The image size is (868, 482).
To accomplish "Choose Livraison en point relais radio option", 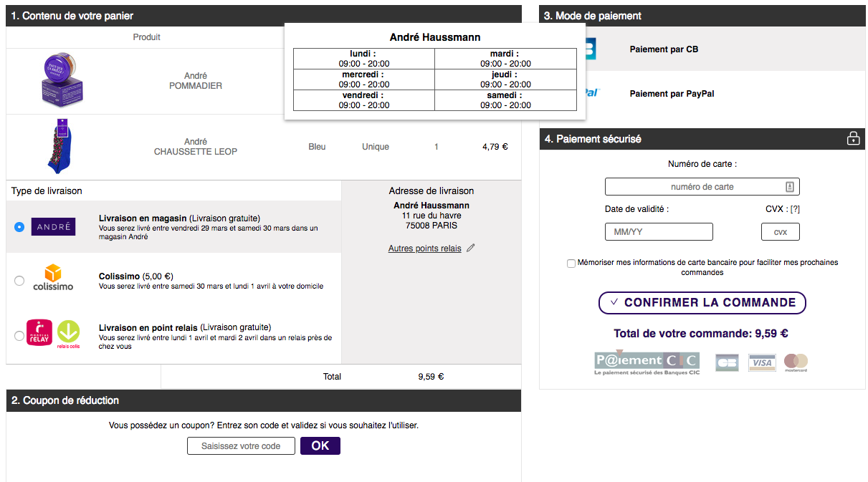I will coord(19,336).
